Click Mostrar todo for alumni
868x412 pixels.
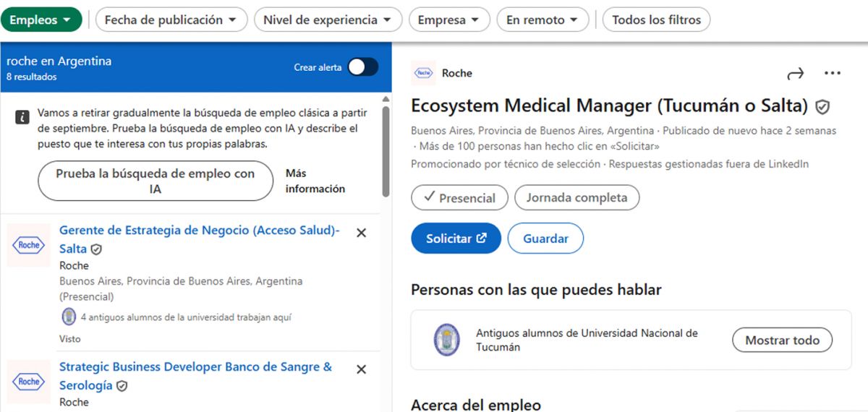tap(783, 340)
